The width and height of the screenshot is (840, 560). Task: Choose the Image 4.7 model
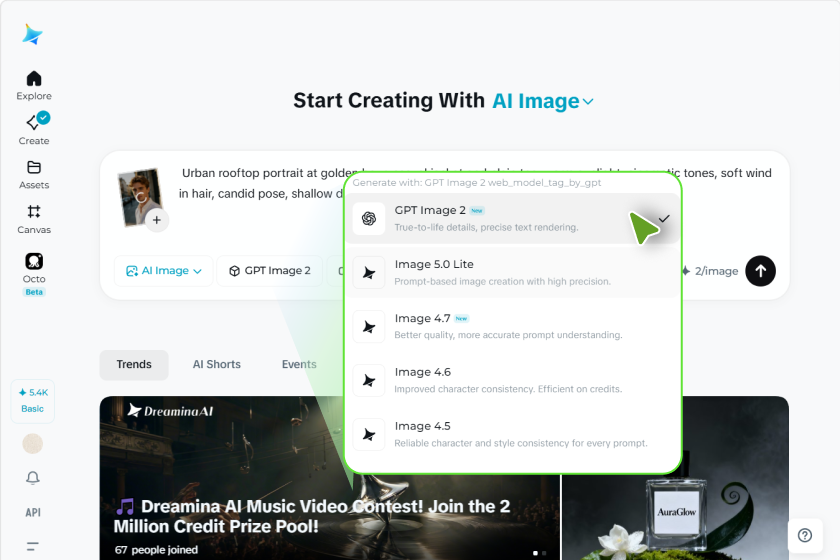pos(513,326)
